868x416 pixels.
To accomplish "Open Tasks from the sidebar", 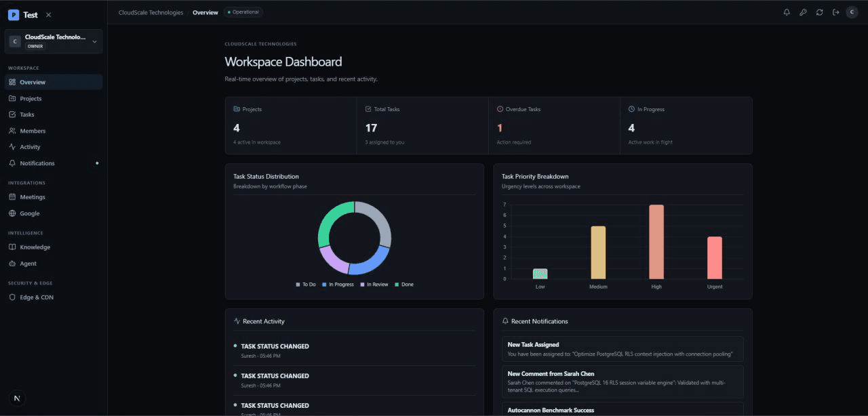I will click(x=54, y=115).
